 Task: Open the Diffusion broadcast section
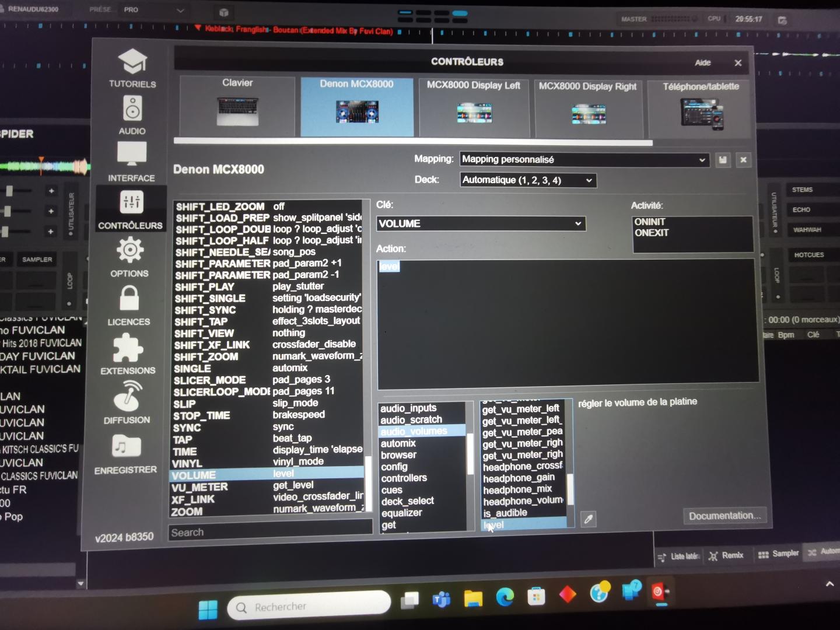127,402
